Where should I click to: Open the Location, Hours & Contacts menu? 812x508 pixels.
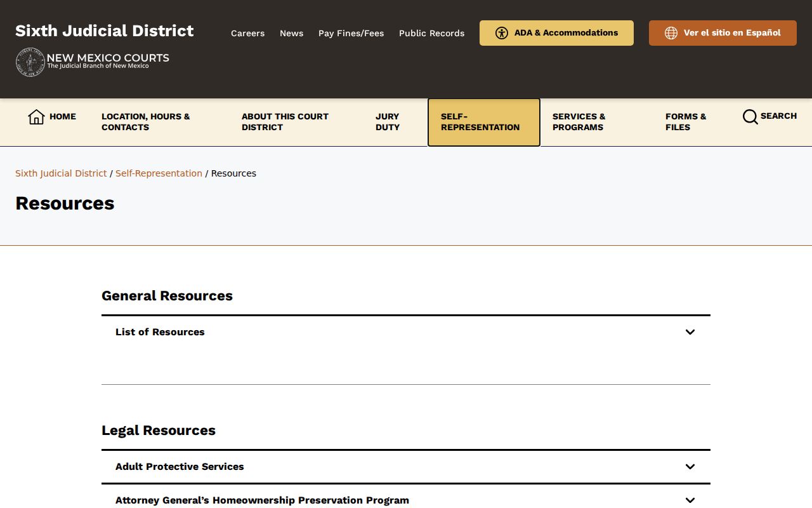tap(146, 122)
